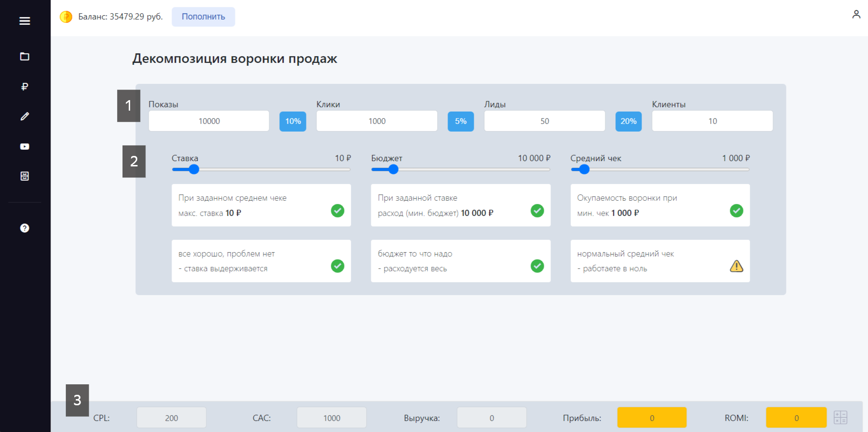Click the Окупаемость воронки при text

(x=627, y=198)
